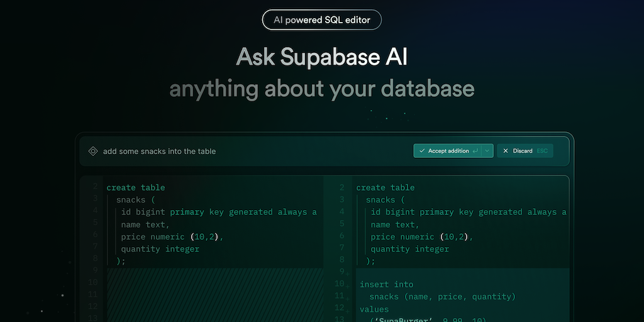Click the snacks (name, price, quantity) line
The width and height of the screenshot is (644, 322).
pos(442,296)
